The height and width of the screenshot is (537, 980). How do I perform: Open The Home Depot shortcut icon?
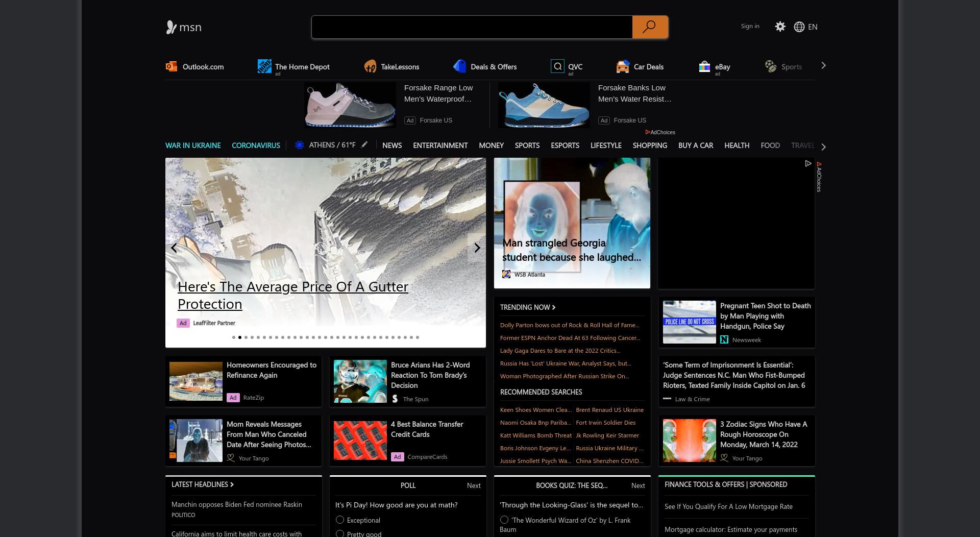point(264,66)
